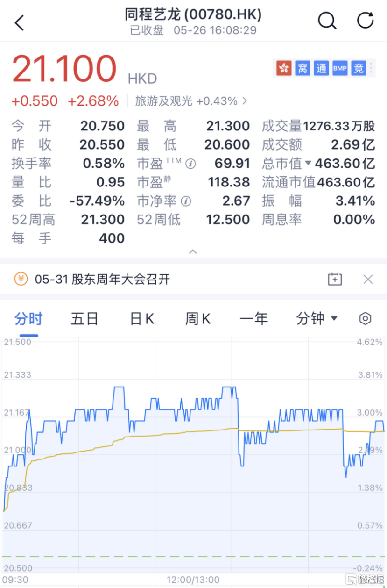The height and width of the screenshot is (588, 387).
Task: Add shareholder meeting to calendar
Action: [335, 280]
